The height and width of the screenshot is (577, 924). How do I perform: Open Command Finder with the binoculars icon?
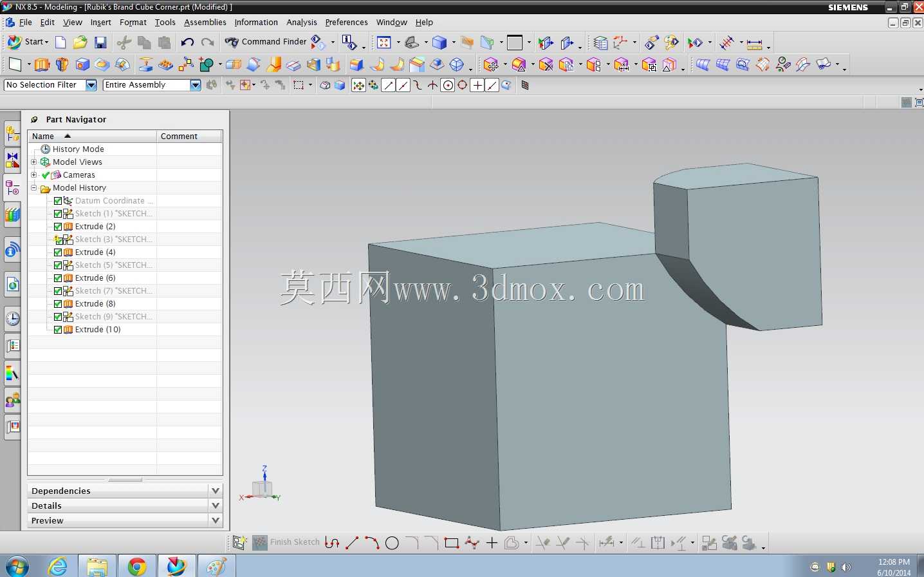[x=232, y=42]
